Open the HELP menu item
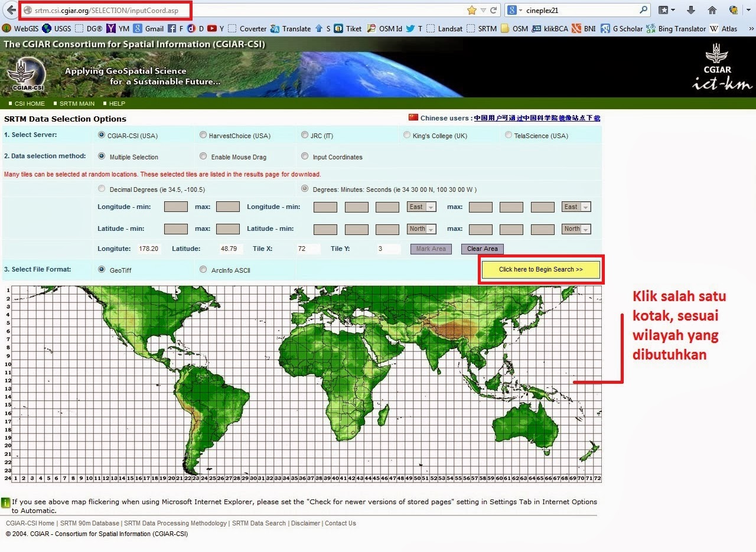The image size is (756, 552). coord(116,103)
